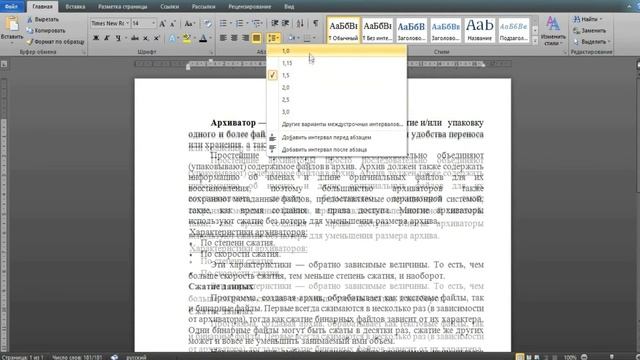The image size is (640, 360).
Task: Click the font color A button
Action: tap(203, 38)
